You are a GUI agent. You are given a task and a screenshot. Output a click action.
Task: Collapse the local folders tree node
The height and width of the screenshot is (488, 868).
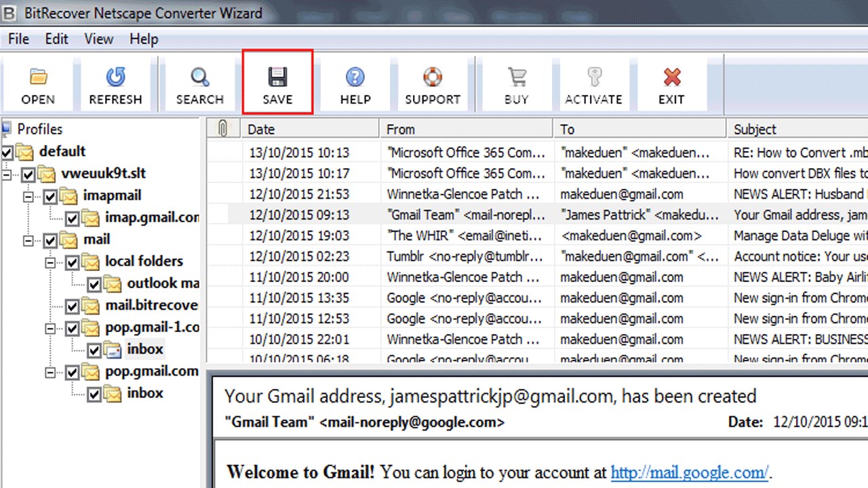pos(51,263)
